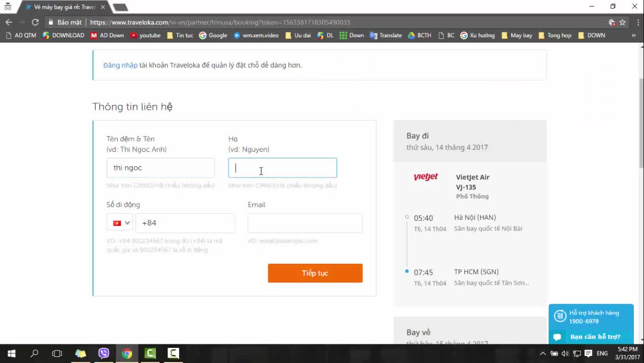Image resolution: width=644 pixels, height=363 pixels.
Task: Open DL bookmark
Action: 326,35
